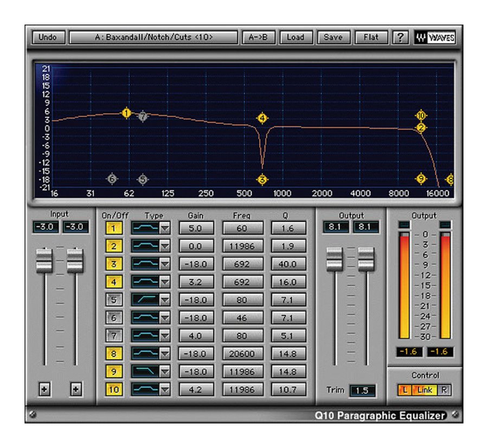Click band 4 Q field 16.0
This screenshot has width=488, height=448.
point(288,282)
